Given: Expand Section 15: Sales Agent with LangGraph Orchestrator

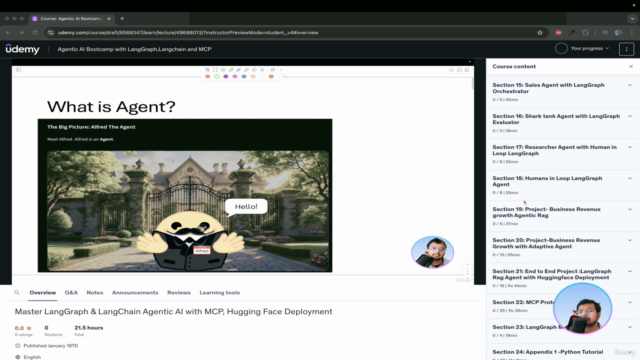Looking at the screenshot, I should [x=630, y=85].
